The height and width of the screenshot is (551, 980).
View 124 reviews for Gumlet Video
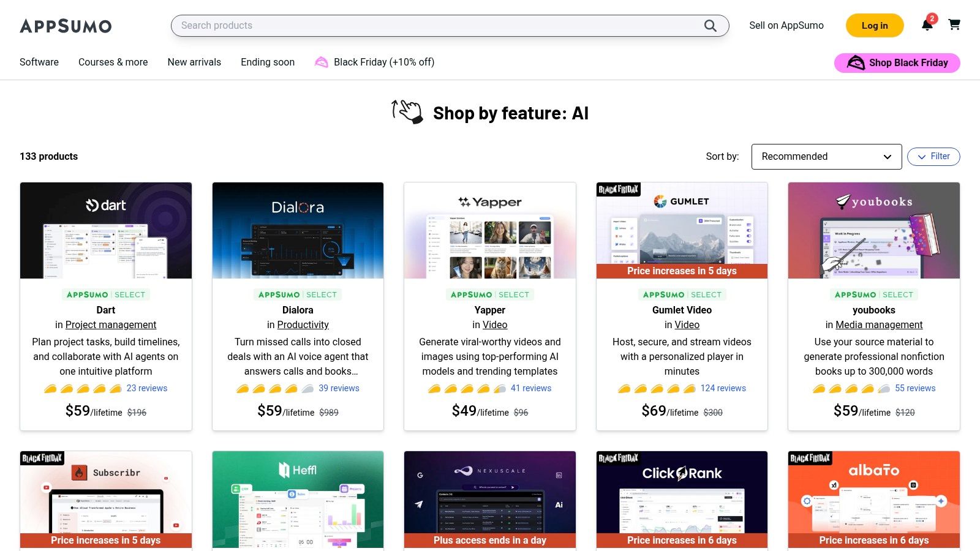[723, 388]
